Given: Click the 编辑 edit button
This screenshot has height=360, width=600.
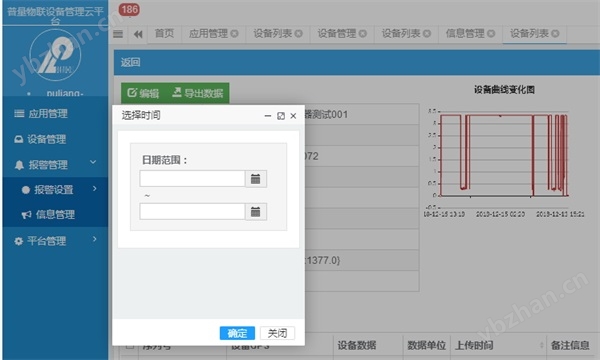Looking at the screenshot, I should [x=143, y=93].
